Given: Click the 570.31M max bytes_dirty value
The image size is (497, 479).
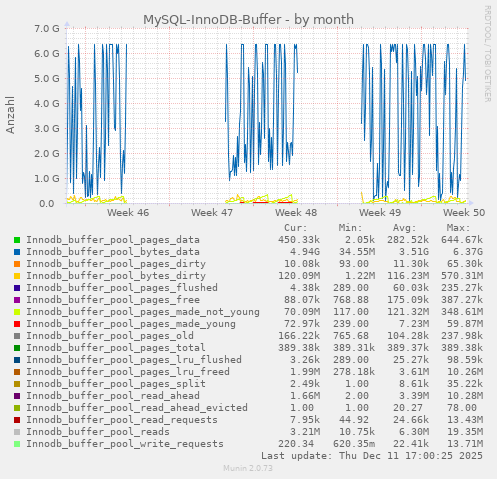Looking at the screenshot, I should click(x=462, y=276).
